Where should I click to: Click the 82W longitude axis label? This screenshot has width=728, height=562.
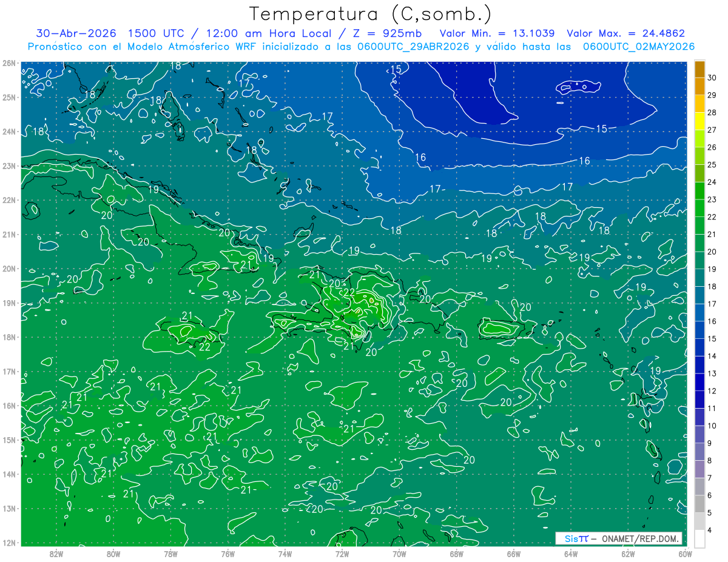(x=56, y=553)
